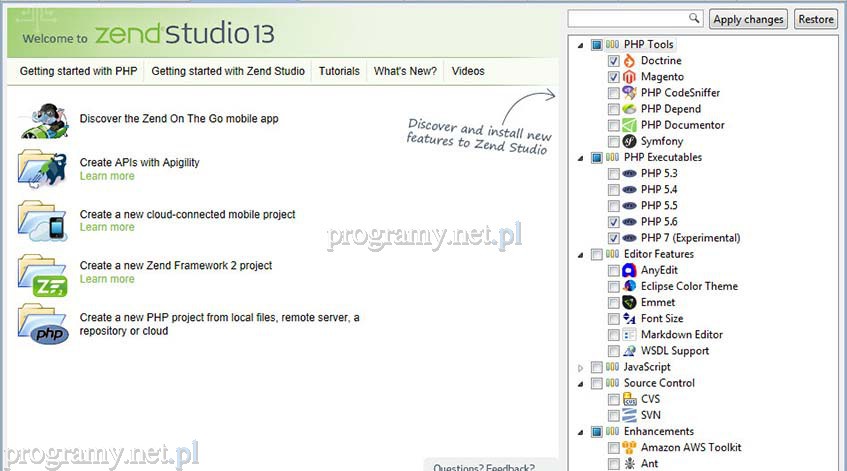Click the Emmet icon in Editor Features
Screen dimensions: 847x471
coord(629,302)
